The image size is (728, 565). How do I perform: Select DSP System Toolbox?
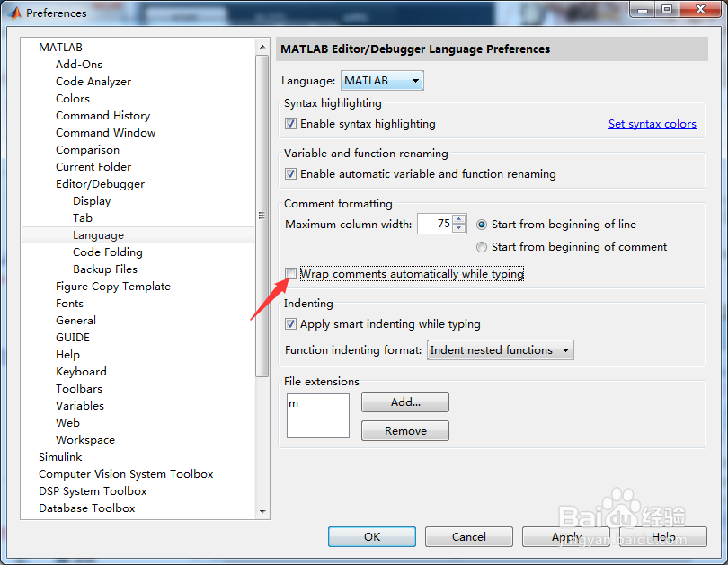tap(93, 491)
